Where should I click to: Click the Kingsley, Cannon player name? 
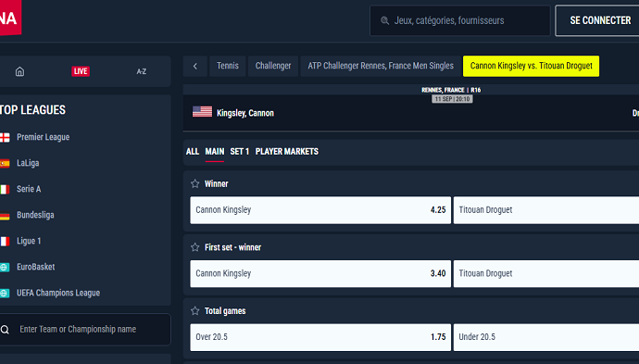click(244, 113)
